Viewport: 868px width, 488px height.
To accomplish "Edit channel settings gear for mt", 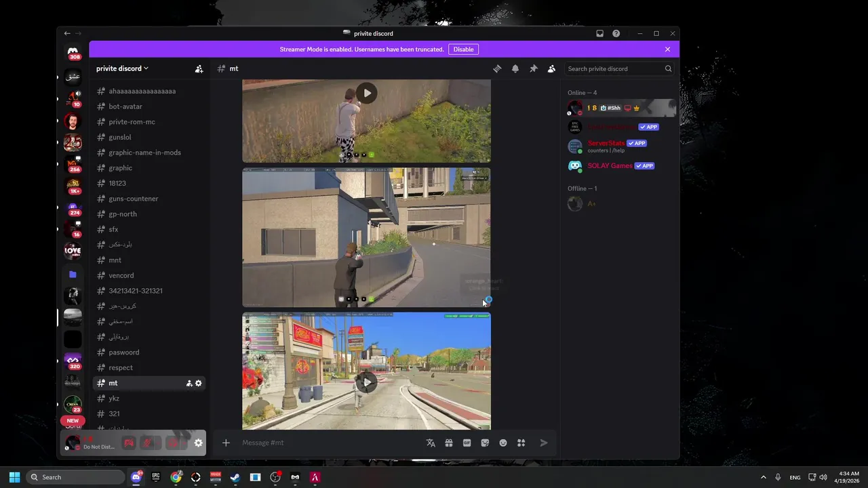I will tap(198, 383).
